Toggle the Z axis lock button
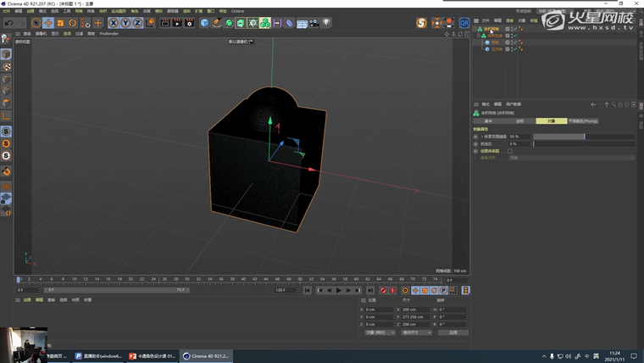Image resolution: width=644 pixels, height=363 pixels. pos(136,23)
